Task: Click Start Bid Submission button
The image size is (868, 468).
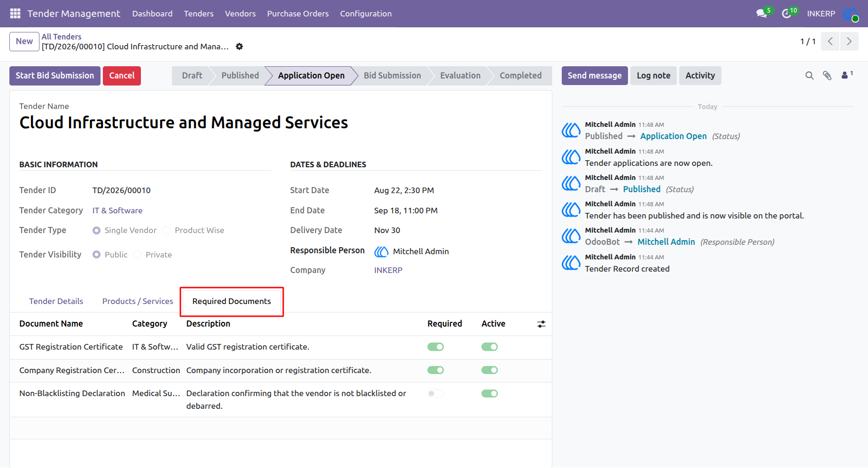Action: [55, 76]
